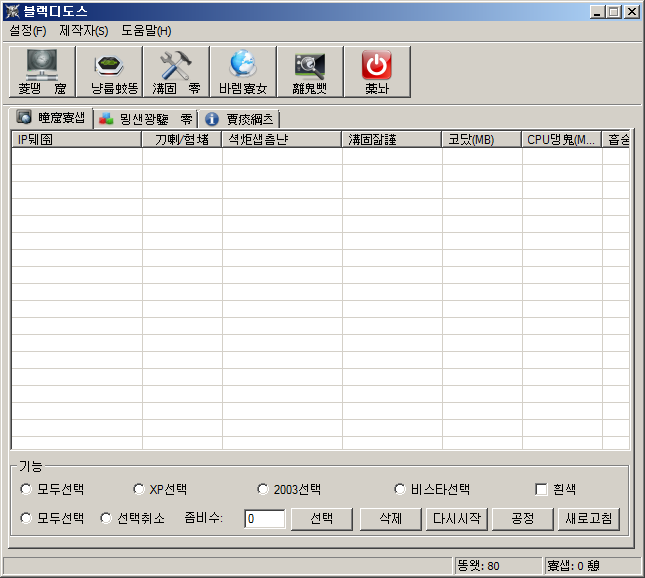Viewport: 645px width, 578px height.
Task: Switch to the tab with colored cubes icon
Action: 145,119
